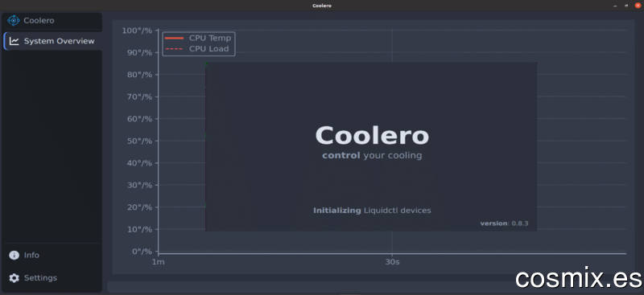The image size is (644, 295).
Task: Click the Coolero logo icon in sidebar
Action: click(14, 21)
